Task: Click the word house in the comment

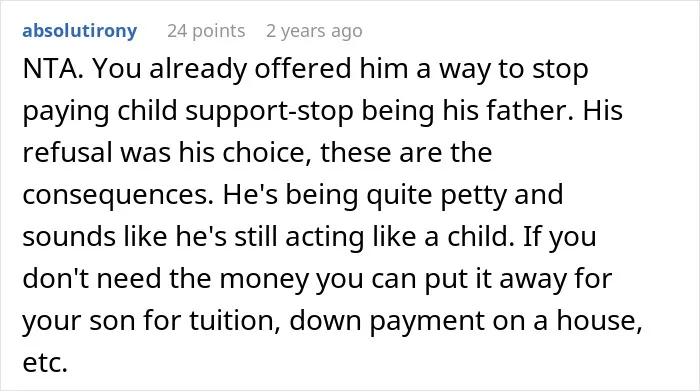Action: point(599,320)
